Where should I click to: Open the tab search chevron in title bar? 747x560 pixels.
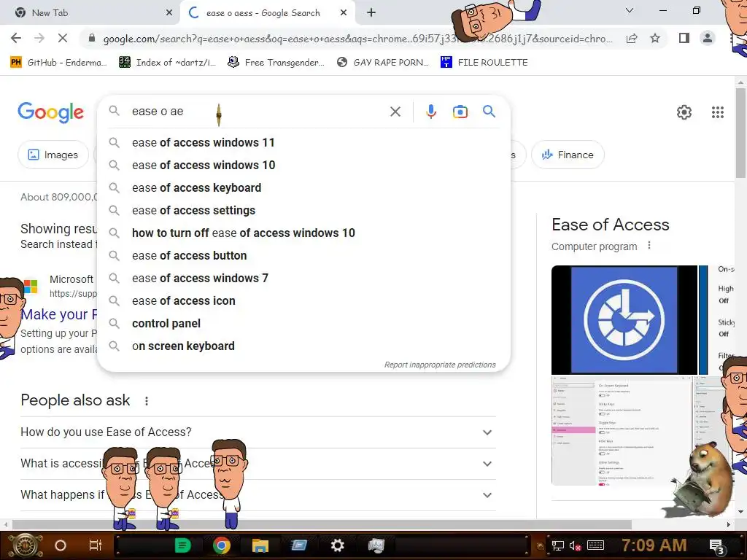point(630,10)
